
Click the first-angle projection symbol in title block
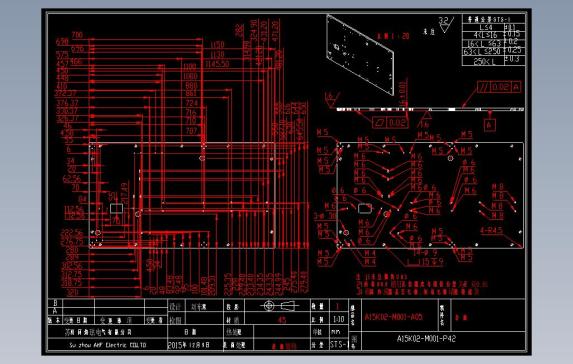[280, 305]
